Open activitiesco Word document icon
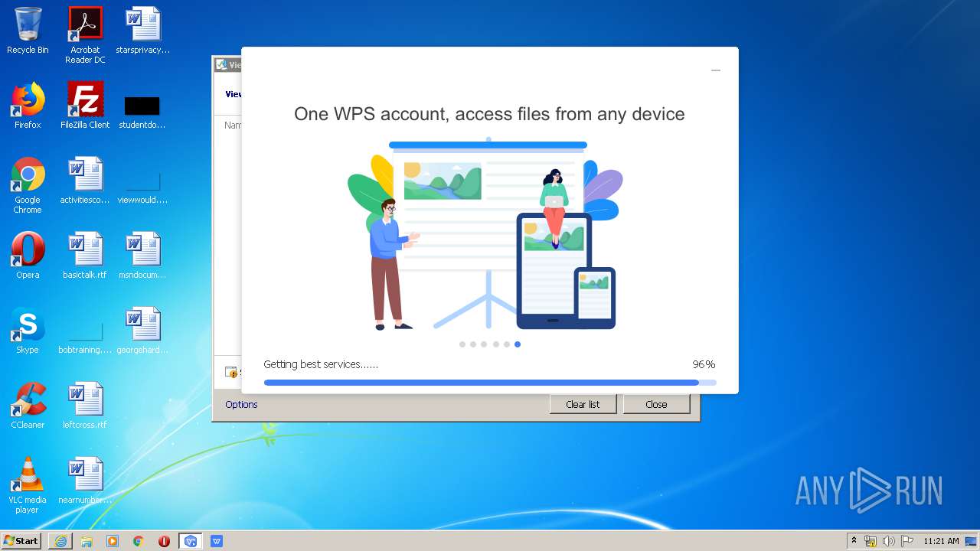Screen dimensions: 980x551 [x=85, y=181]
